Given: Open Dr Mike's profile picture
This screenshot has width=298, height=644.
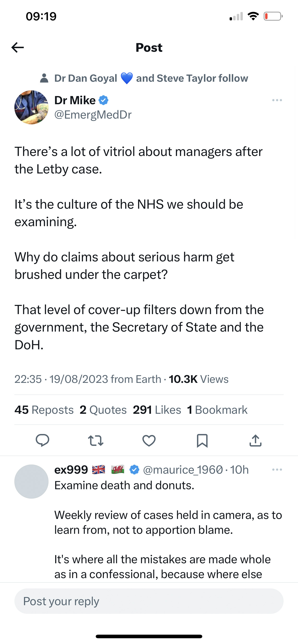Looking at the screenshot, I should (x=31, y=107).
